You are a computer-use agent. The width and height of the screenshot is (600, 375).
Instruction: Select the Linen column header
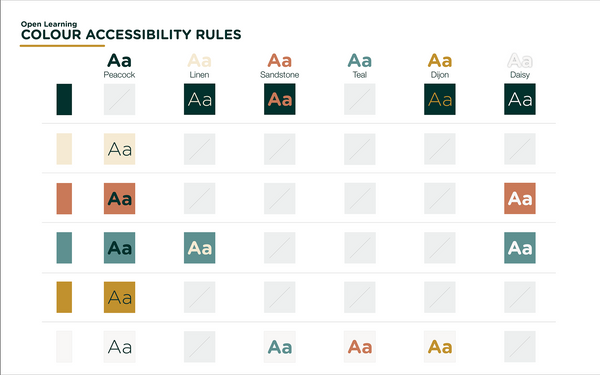point(199,66)
